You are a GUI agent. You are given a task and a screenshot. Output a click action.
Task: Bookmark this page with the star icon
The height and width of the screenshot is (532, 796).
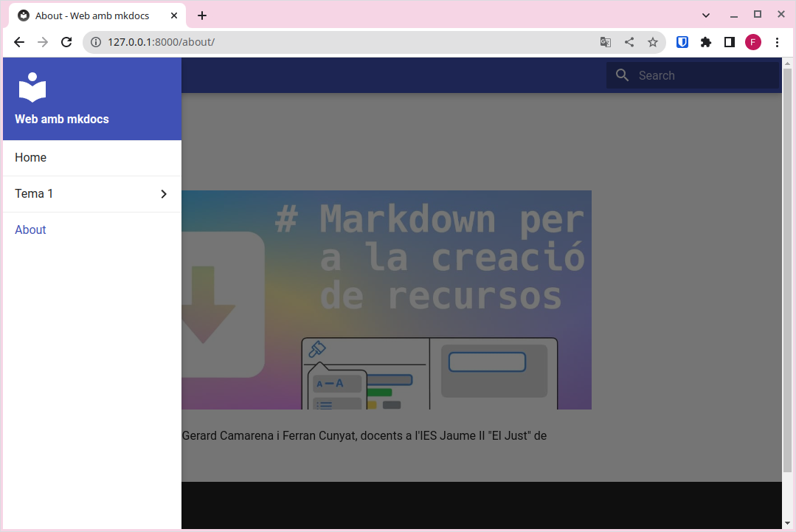coord(653,42)
